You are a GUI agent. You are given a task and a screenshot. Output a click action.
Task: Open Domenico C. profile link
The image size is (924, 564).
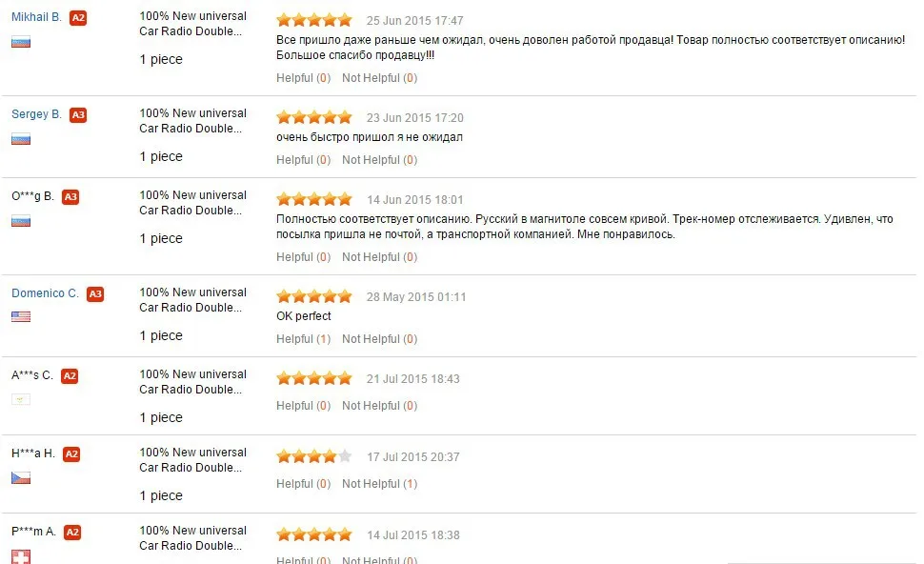coord(45,293)
